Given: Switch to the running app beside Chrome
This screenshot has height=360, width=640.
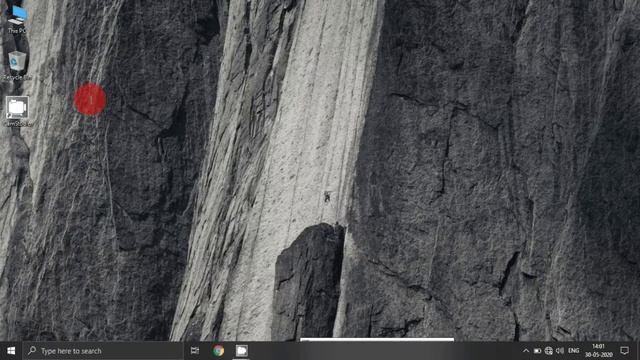Looking at the screenshot, I should (242, 351).
